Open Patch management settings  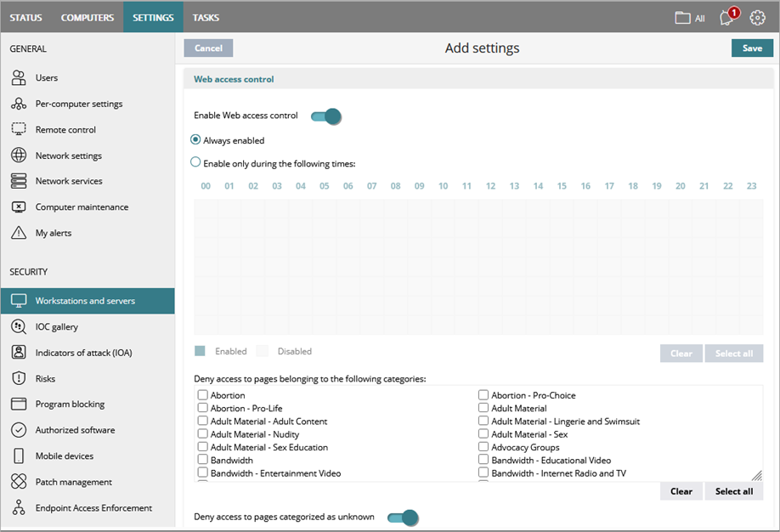(71, 482)
